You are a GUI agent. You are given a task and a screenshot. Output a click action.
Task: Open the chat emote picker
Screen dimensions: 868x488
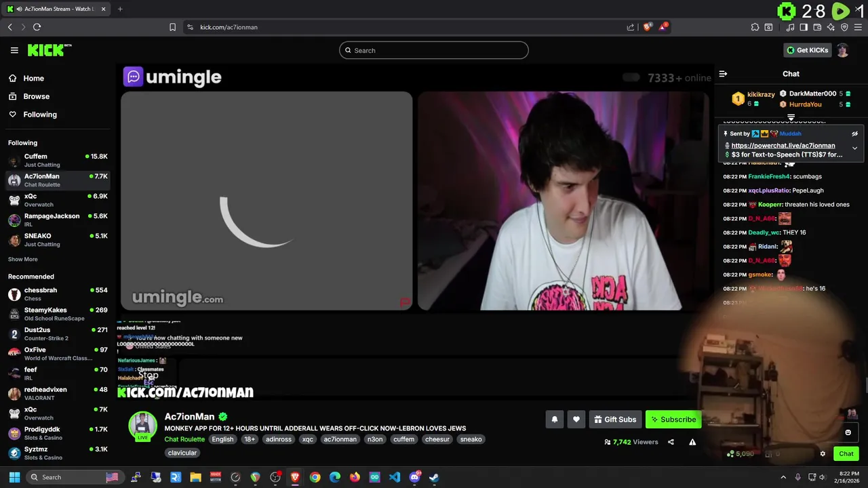(x=848, y=432)
